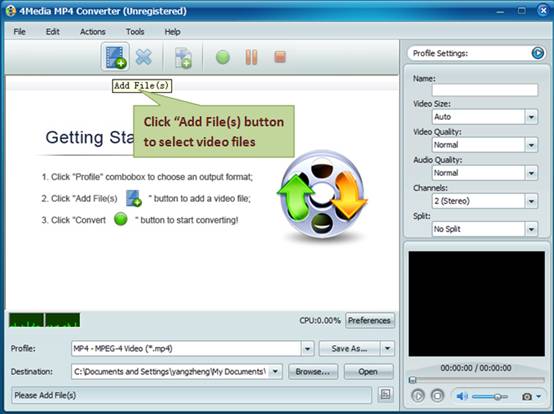554x414 pixels.
Task: Open the Save As dropdown arrow
Action: (387, 349)
